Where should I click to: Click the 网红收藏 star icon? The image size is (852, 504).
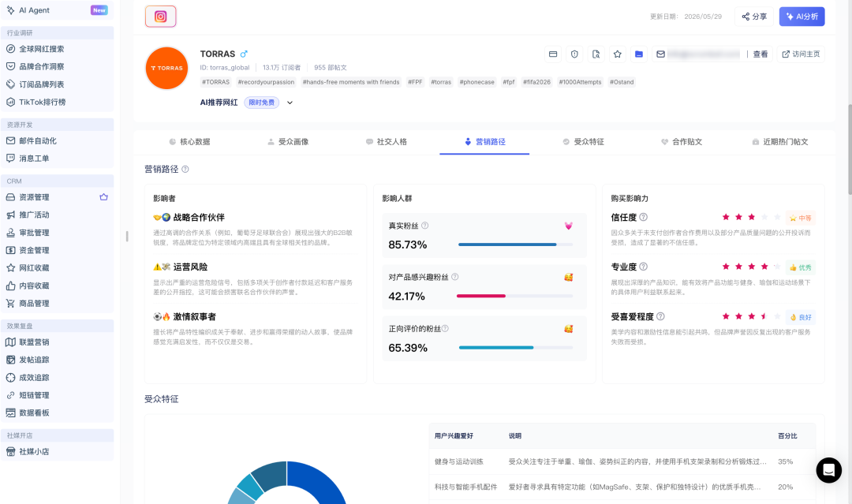tap(10, 267)
